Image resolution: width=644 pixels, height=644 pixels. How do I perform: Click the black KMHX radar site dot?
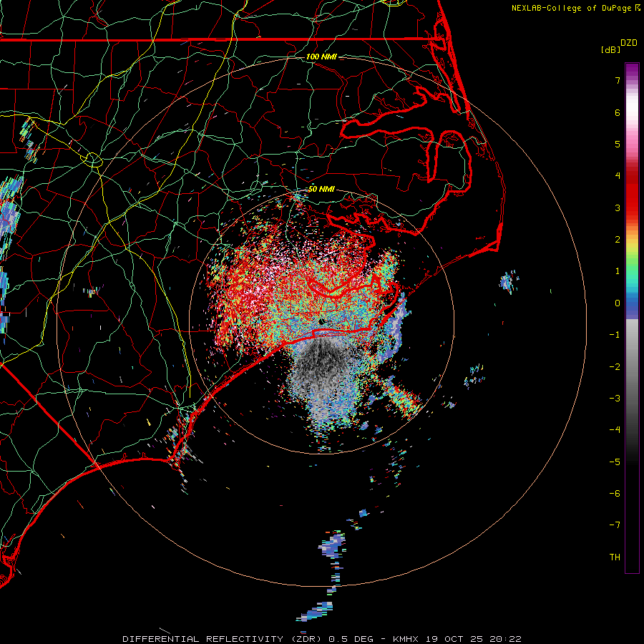coord(321,321)
